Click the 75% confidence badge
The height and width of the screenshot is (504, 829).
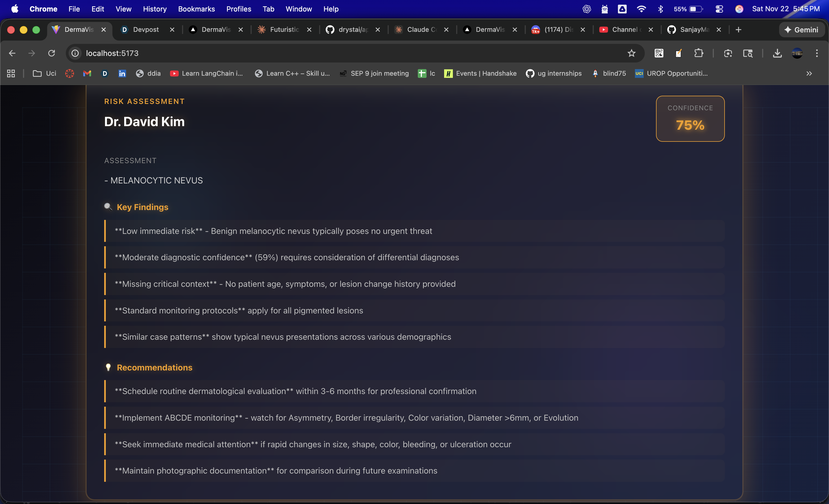click(690, 119)
